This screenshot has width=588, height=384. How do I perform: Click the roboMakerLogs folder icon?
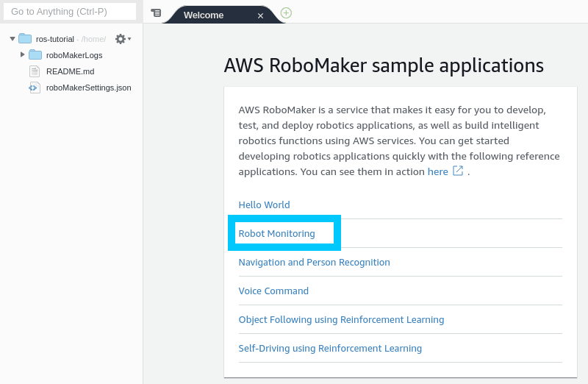click(x=35, y=55)
